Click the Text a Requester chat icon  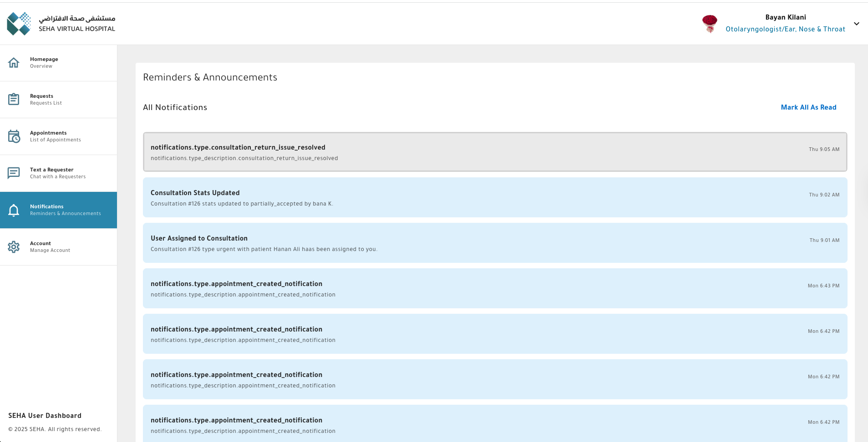click(14, 173)
